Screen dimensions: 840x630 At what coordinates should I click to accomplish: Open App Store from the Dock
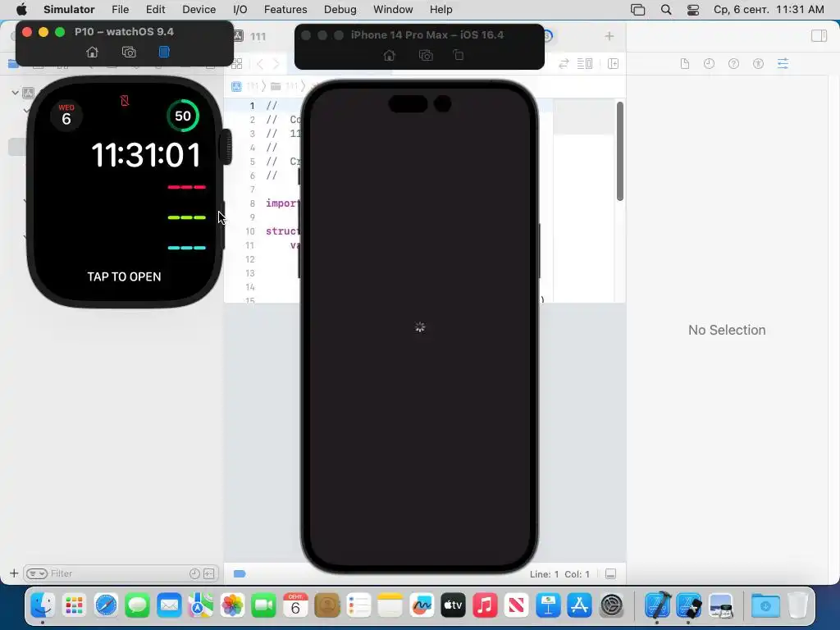point(580,605)
